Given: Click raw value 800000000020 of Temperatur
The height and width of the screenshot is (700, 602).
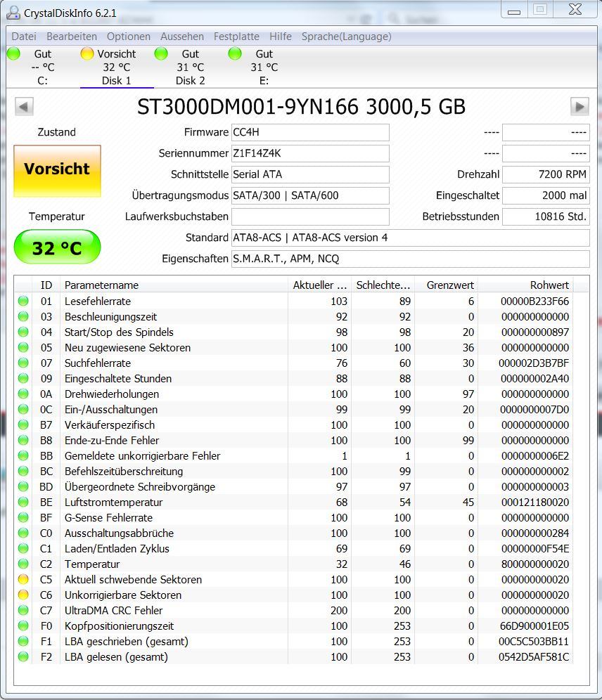Looking at the screenshot, I should pyautogui.click(x=535, y=564).
